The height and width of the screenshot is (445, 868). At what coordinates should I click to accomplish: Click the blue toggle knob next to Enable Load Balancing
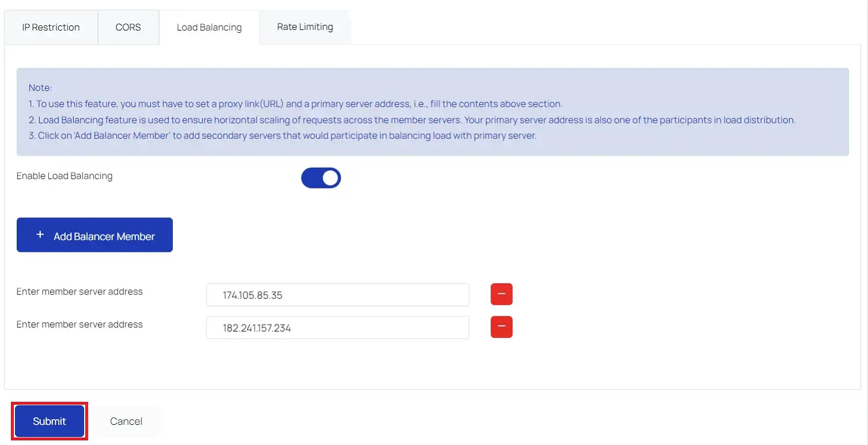[x=329, y=178]
